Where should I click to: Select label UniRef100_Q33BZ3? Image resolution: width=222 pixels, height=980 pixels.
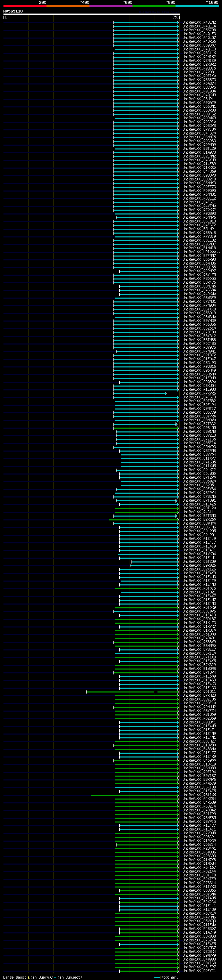point(199,80)
